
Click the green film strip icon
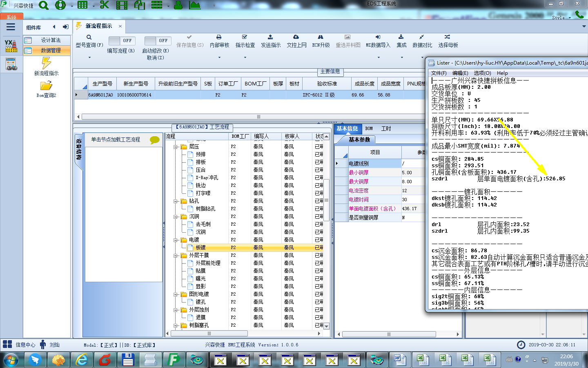tap(122, 5)
